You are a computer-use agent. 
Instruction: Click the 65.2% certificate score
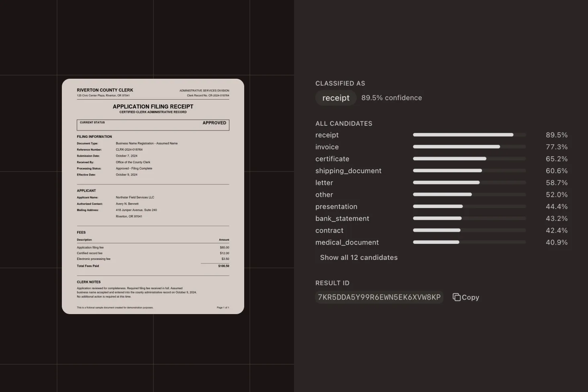(x=557, y=159)
